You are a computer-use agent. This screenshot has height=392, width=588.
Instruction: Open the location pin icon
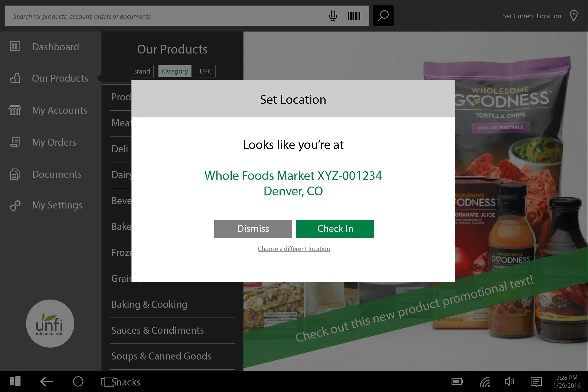pyautogui.click(x=573, y=16)
